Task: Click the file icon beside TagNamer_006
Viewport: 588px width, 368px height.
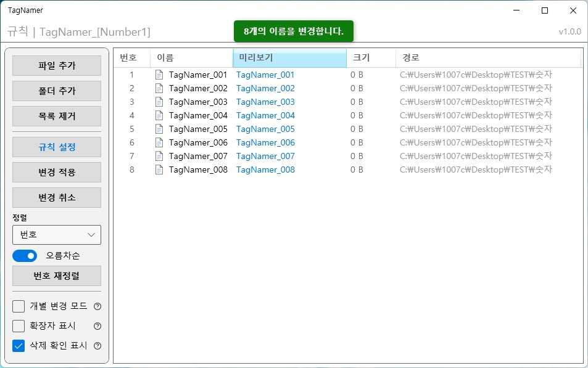Action: pyautogui.click(x=159, y=142)
